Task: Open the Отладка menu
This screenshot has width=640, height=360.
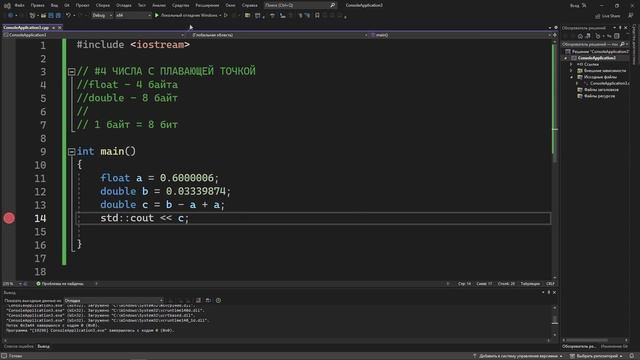Action: 123,5
